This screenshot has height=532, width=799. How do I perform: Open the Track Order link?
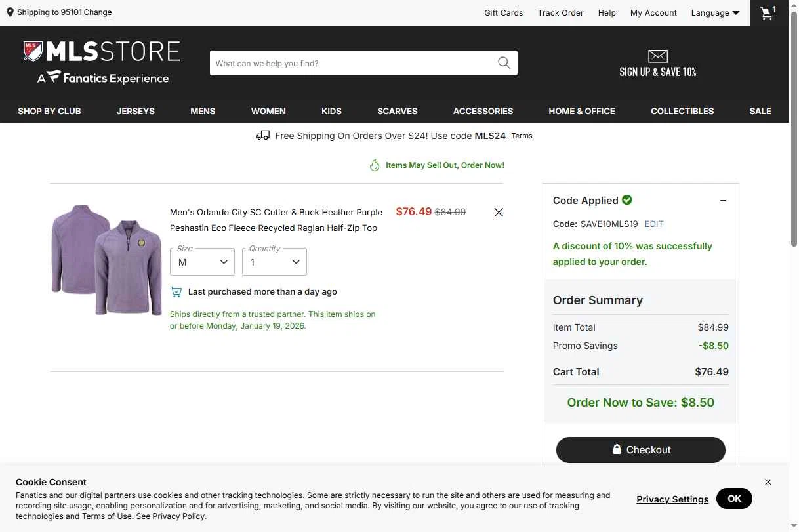pos(560,12)
